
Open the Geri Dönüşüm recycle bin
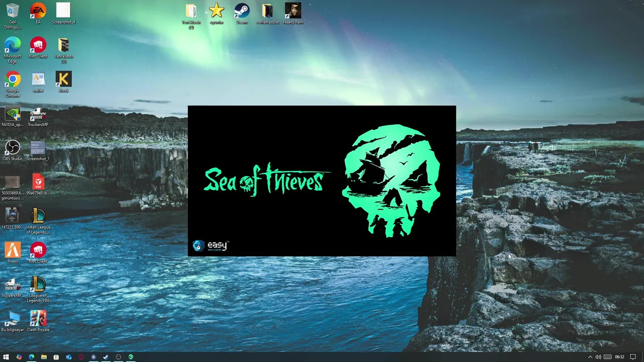tap(13, 16)
